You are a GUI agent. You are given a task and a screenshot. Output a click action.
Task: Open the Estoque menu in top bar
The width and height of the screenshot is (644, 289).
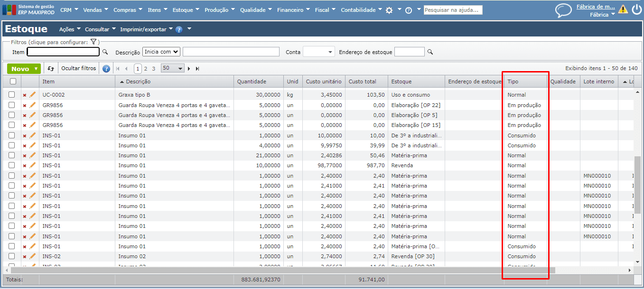[x=183, y=10]
